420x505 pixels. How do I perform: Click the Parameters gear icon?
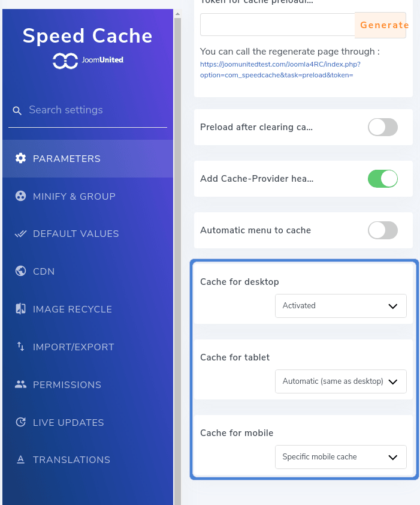coord(20,158)
